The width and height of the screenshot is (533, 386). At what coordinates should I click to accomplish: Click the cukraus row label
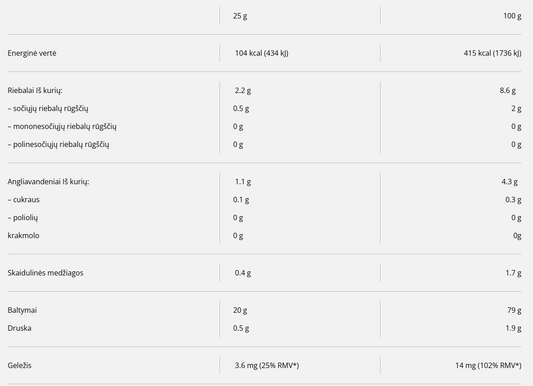pyautogui.click(x=23, y=200)
